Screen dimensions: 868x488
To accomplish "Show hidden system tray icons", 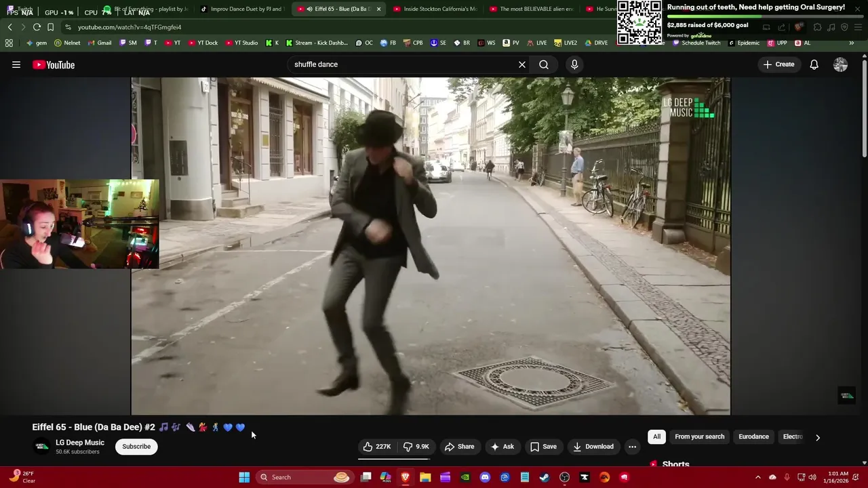I will coord(757,477).
